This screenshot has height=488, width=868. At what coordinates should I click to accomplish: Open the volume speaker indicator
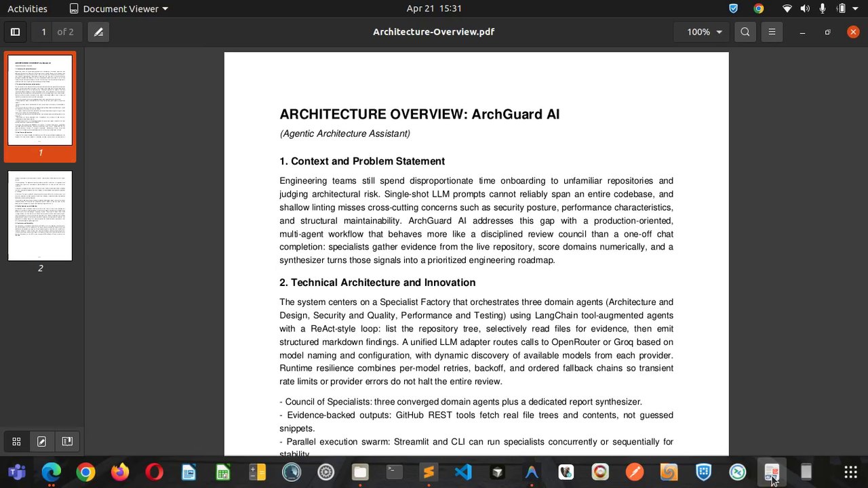click(805, 8)
